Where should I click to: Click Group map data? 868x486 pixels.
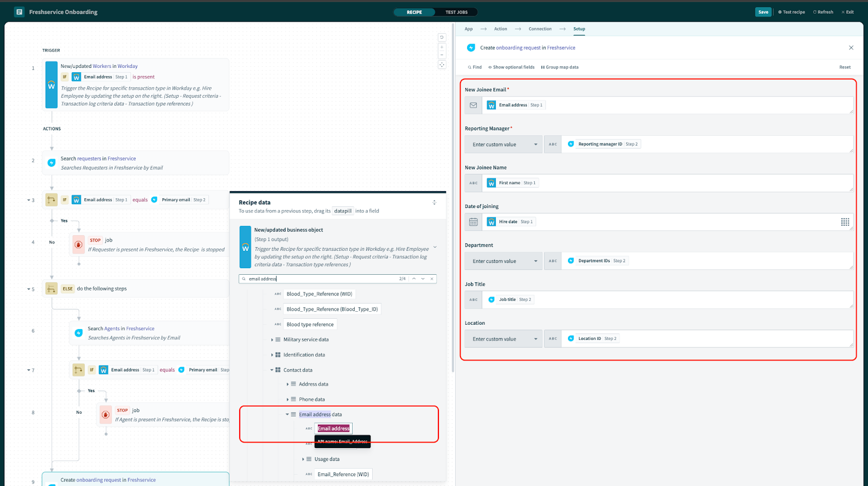pyautogui.click(x=560, y=67)
